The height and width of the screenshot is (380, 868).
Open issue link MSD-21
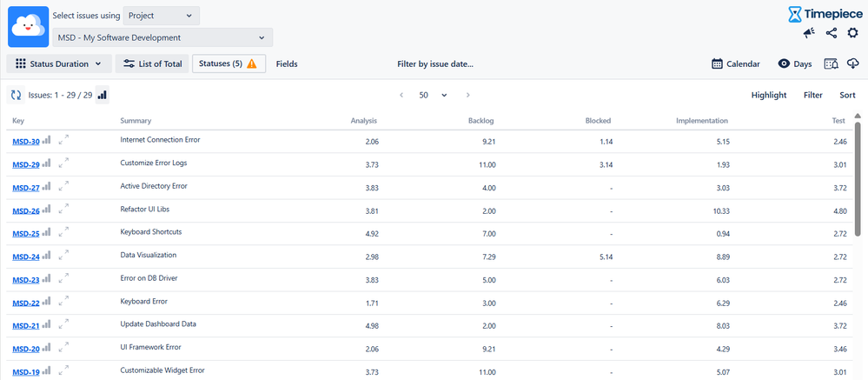point(26,326)
